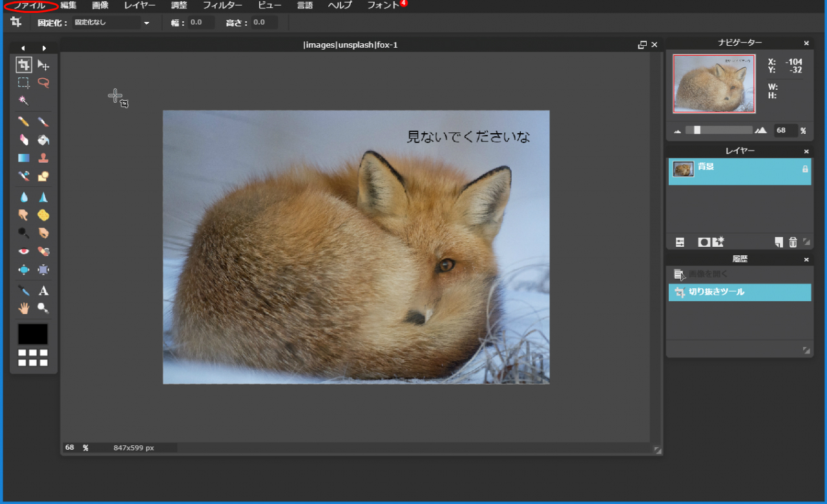
Task: Select the 切り抜きツール history entry
Action: (740, 292)
